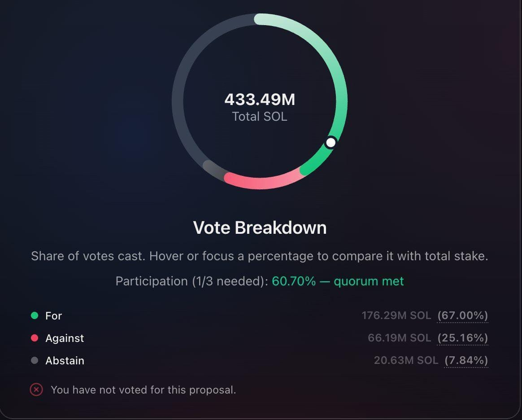
Task: Click the 67.00% For percentage
Action: point(462,315)
